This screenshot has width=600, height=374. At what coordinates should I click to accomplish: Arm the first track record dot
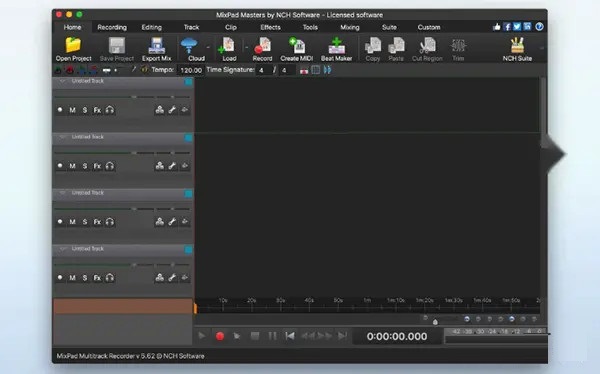click(60, 110)
